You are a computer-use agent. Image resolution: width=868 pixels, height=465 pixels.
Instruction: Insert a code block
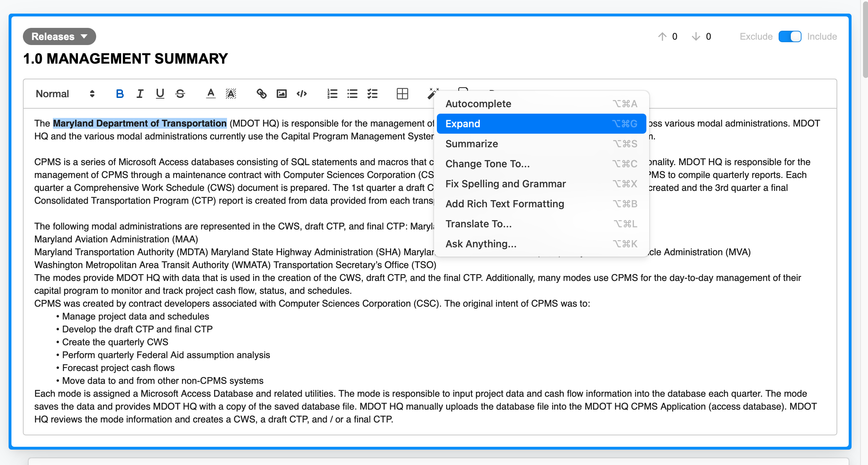[302, 94]
